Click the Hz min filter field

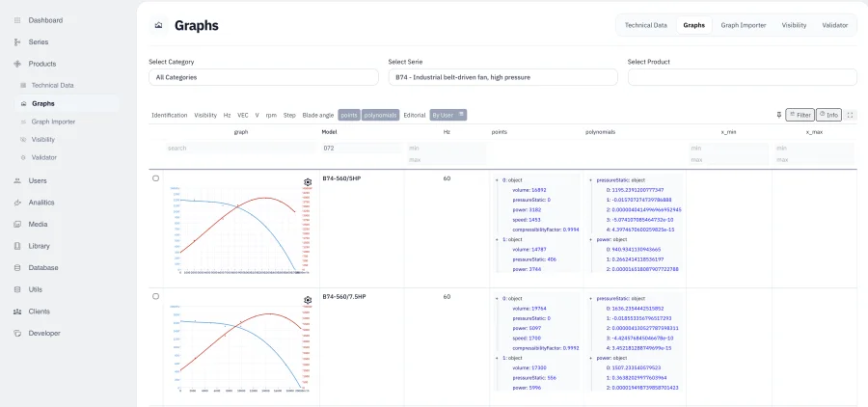[447, 149]
